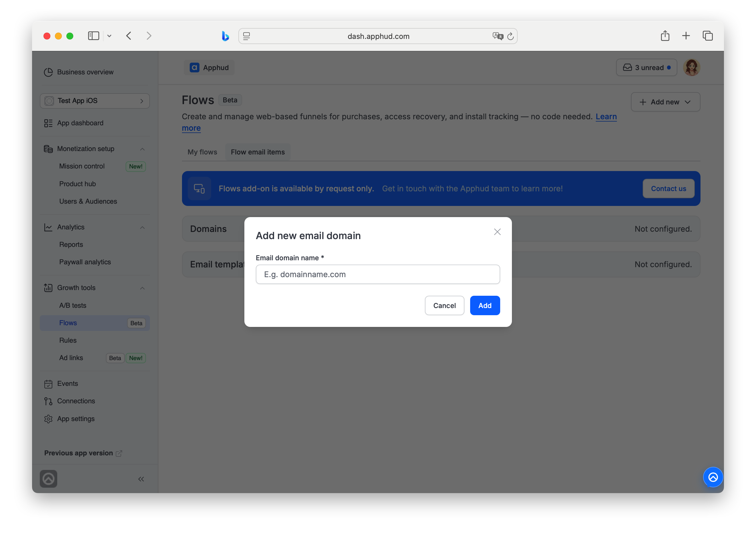Click the Add button in dialog
Image resolution: width=756 pixels, height=536 pixels.
click(485, 306)
